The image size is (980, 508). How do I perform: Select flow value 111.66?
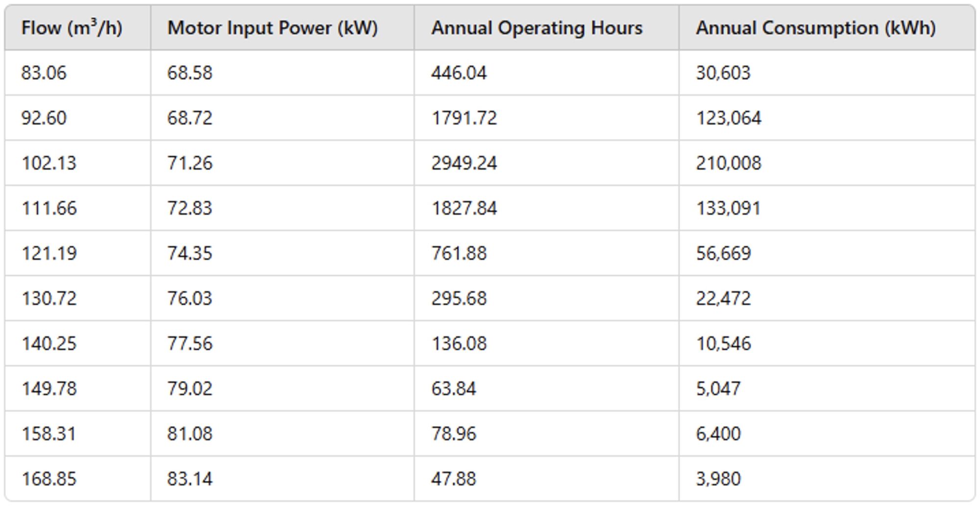click(49, 208)
